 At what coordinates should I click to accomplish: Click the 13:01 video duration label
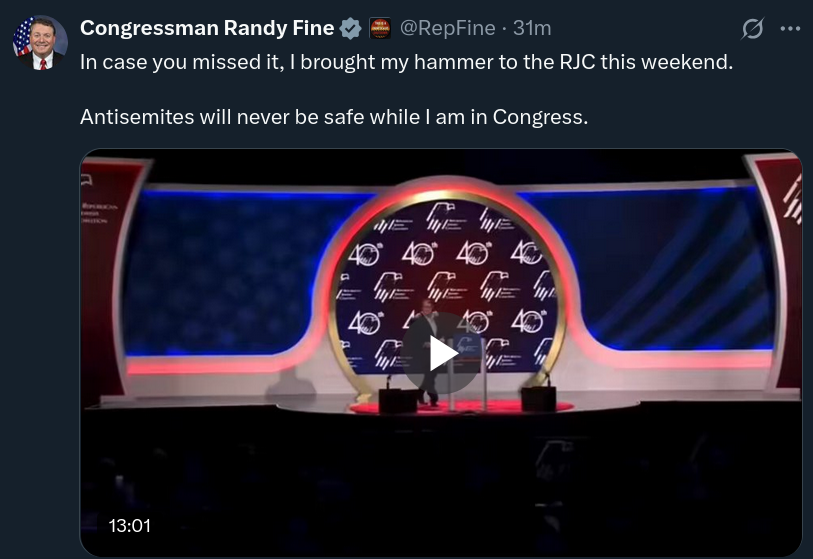(x=130, y=524)
